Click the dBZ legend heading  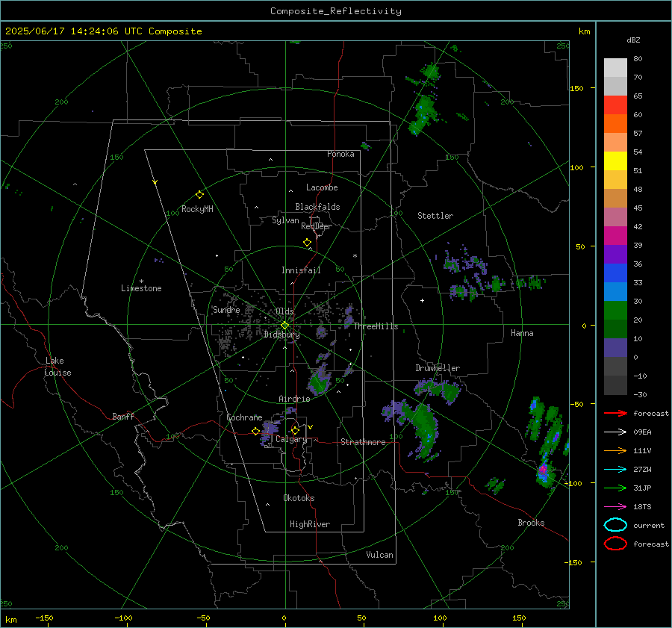point(633,40)
